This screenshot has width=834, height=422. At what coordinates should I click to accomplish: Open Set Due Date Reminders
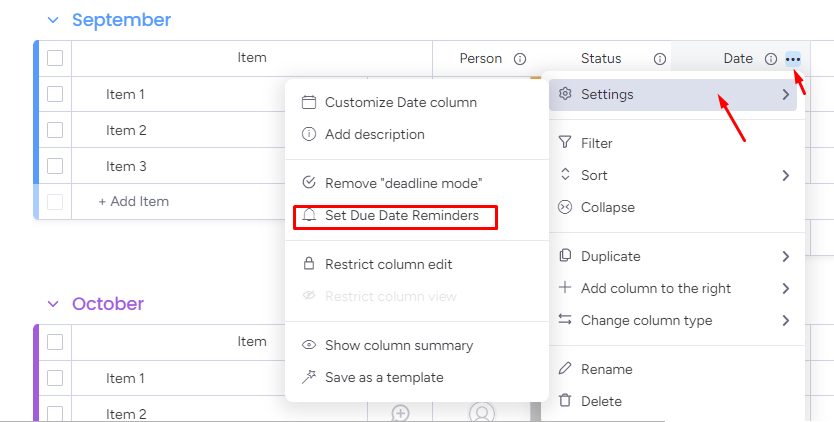[401, 215]
